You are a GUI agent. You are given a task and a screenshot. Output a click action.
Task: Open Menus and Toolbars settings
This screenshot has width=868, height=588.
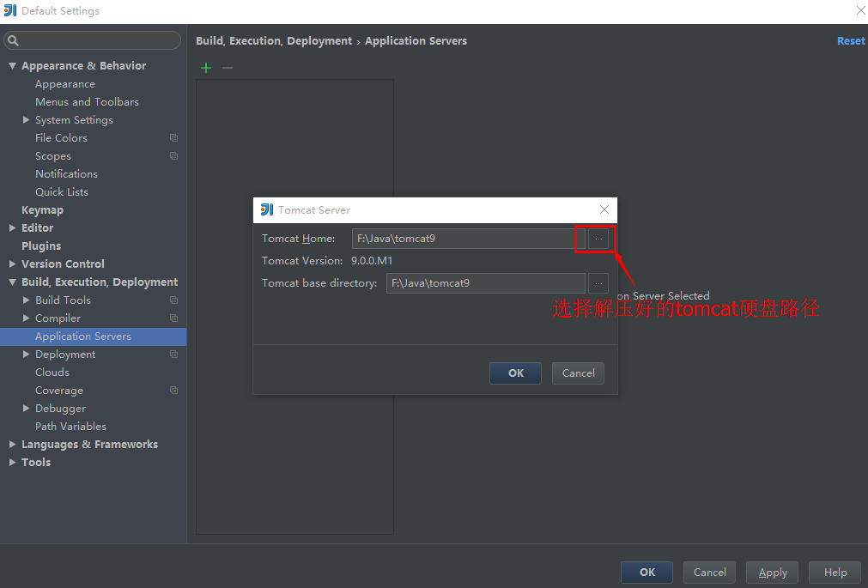tap(87, 102)
